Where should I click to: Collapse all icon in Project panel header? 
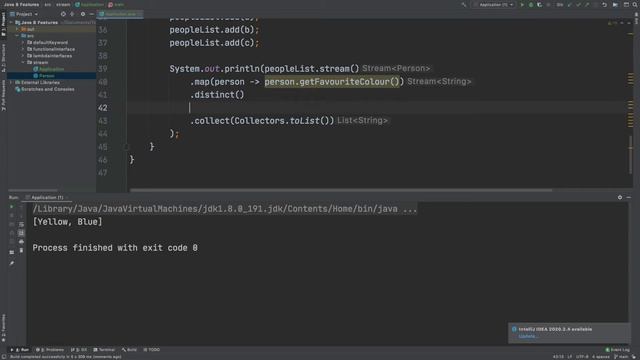click(72, 14)
